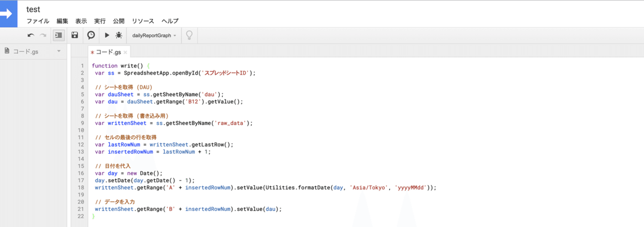Open the dailyReportGraph function dropdown
The width and height of the screenshot is (644, 227).
[154, 35]
